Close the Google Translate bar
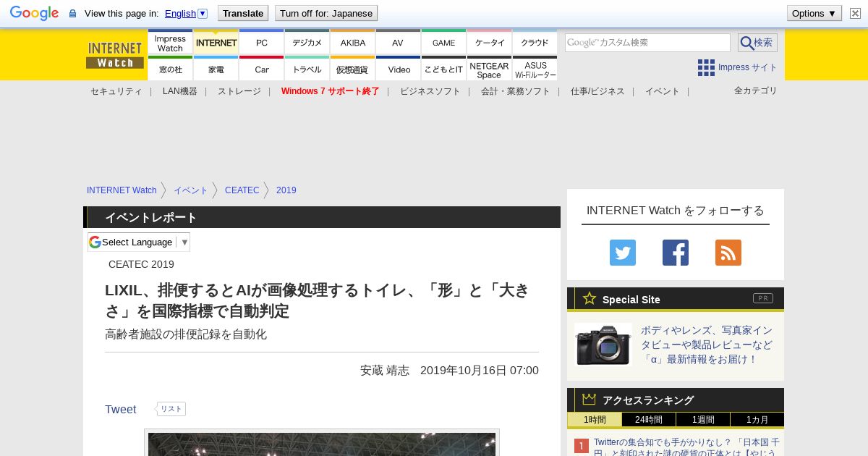This screenshot has height=456, width=868. click(x=855, y=13)
